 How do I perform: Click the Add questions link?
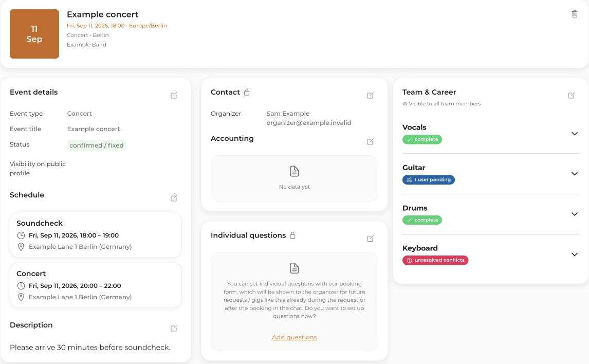tap(294, 337)
